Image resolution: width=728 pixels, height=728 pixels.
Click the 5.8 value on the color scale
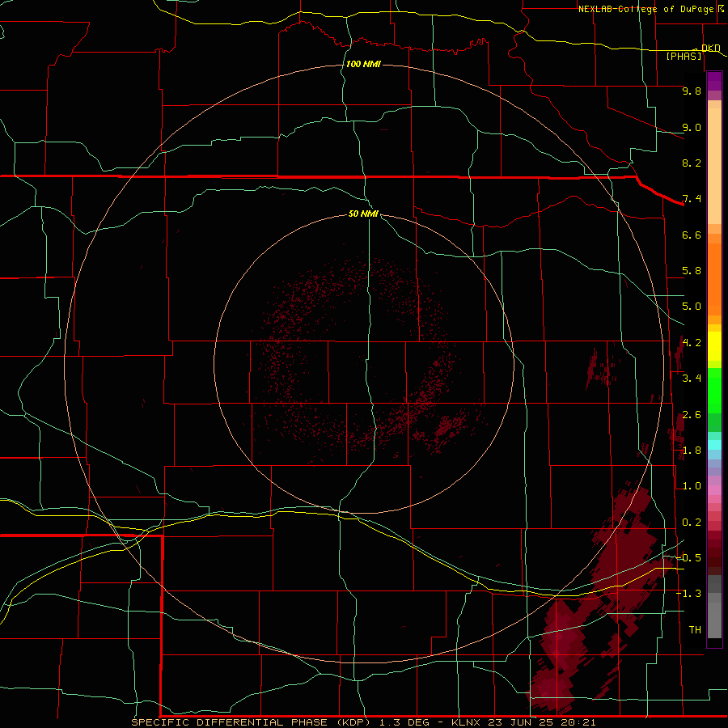(692, 271)
